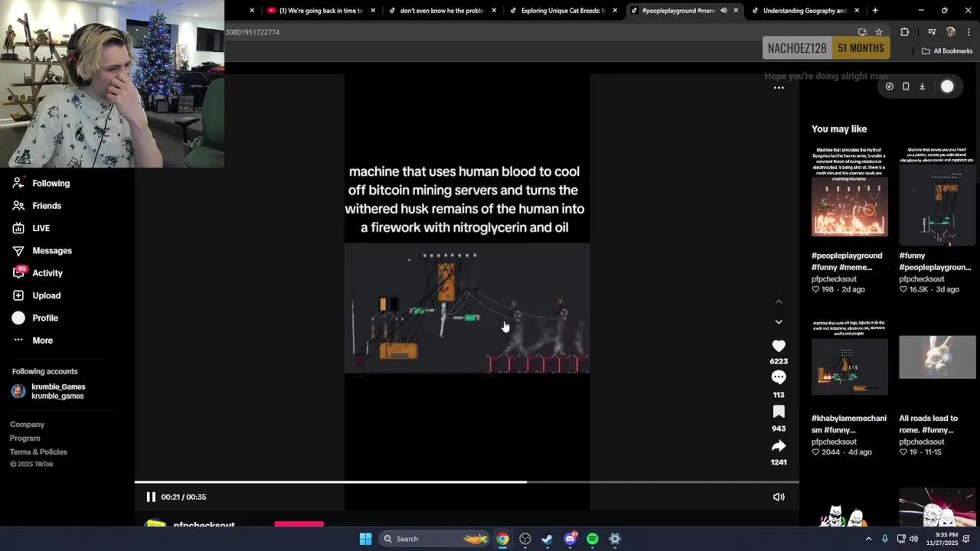This screenshot has height=551, width=980.
Task: Open #khabylamemechanism recommended video thumbnail
Action: click(850, 357)
